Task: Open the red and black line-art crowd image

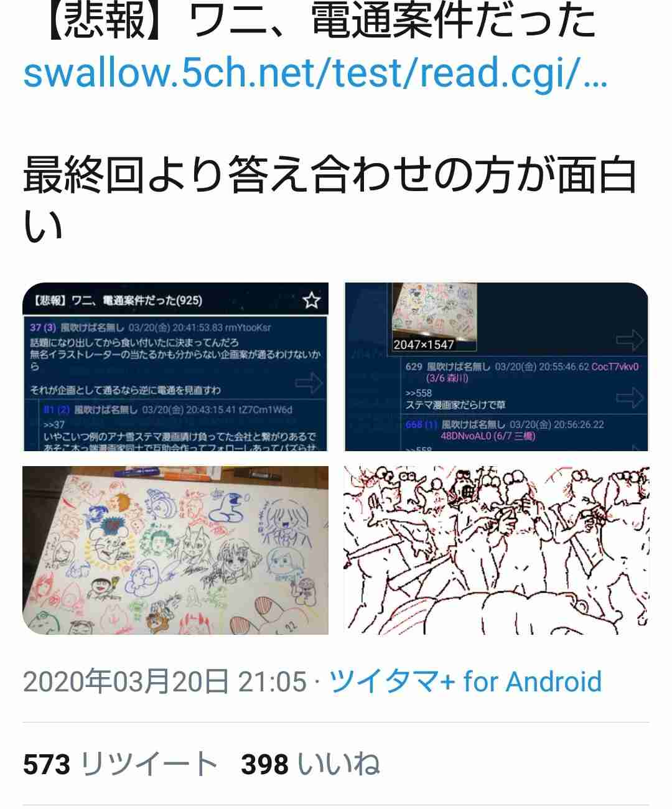Action: pyautogui.click(x=497, y=550)
